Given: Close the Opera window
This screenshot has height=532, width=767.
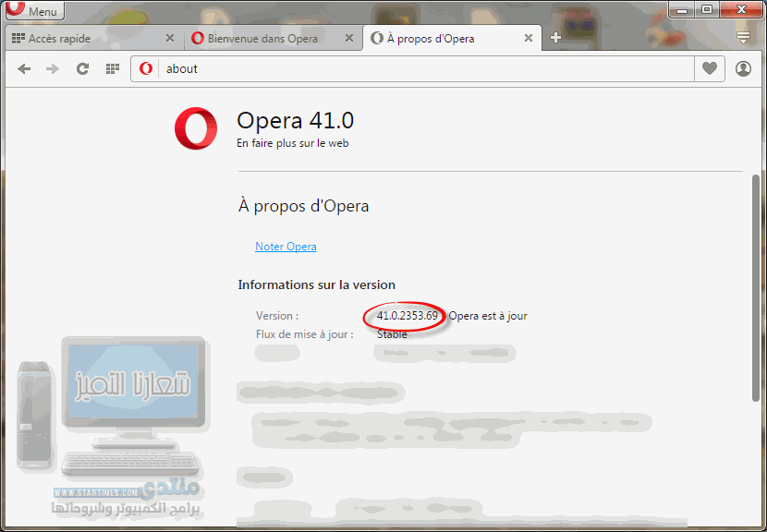Looking at the screenshot, I should click(x=741, y=9).
